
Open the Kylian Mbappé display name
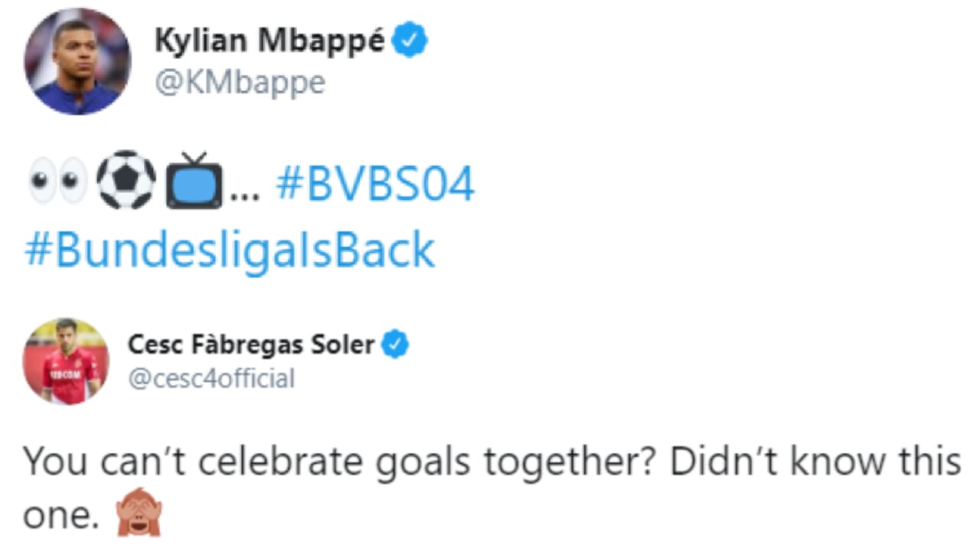(269, 41)
